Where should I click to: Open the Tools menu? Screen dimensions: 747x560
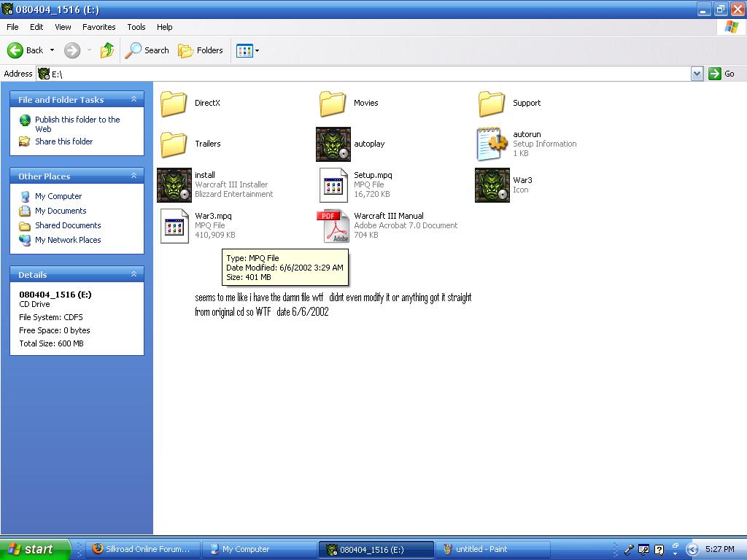136,27
